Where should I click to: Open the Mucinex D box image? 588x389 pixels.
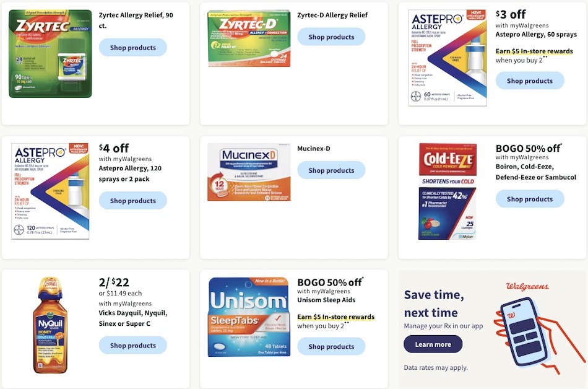coord(249,172)
